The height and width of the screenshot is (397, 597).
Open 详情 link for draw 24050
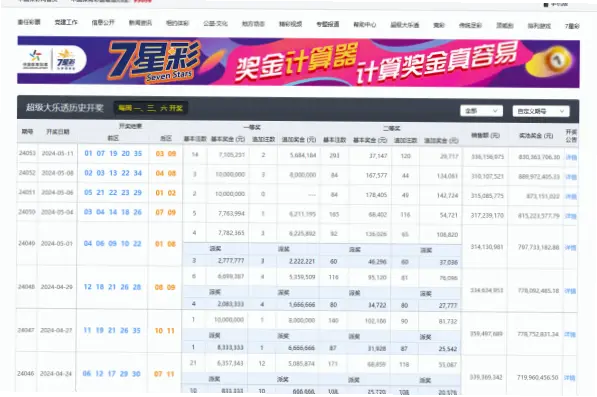[570, 216]
